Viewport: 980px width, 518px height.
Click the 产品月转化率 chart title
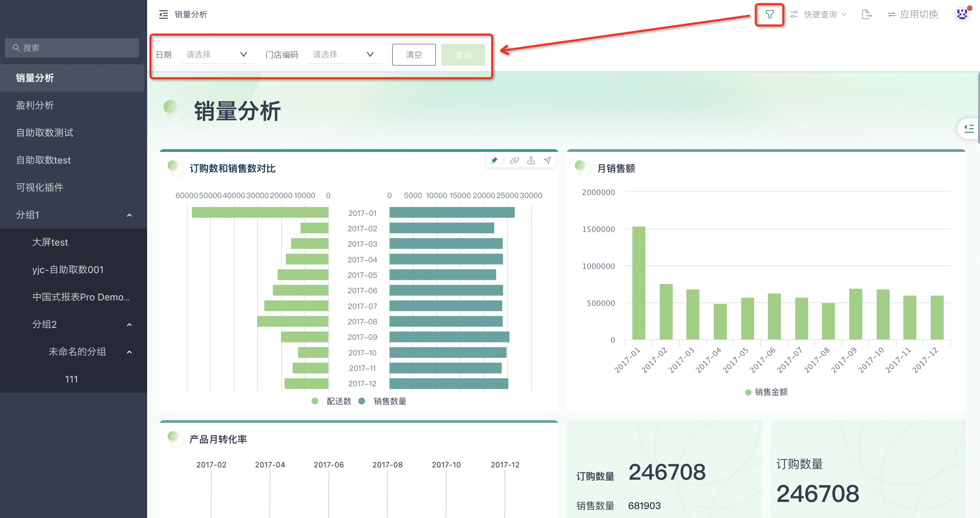218,439
